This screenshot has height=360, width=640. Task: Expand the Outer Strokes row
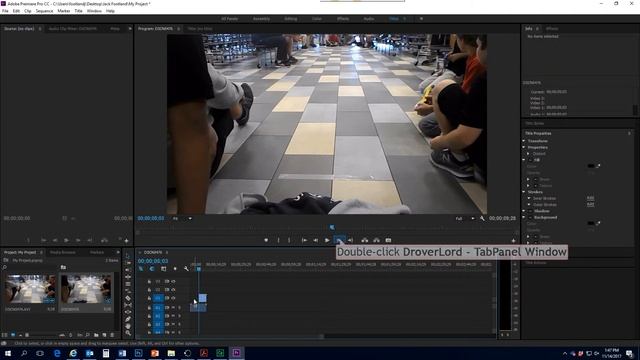tap(529, 205)
